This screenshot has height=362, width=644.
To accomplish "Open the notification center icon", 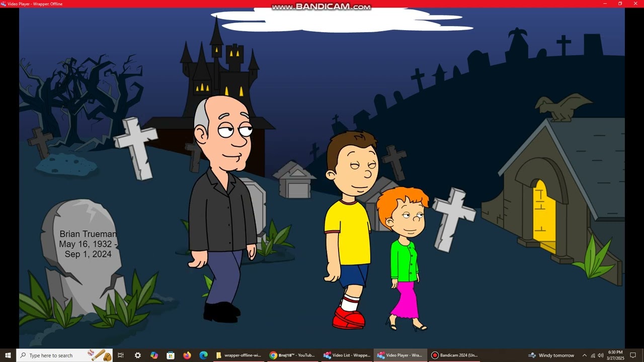I will (634, 355).
